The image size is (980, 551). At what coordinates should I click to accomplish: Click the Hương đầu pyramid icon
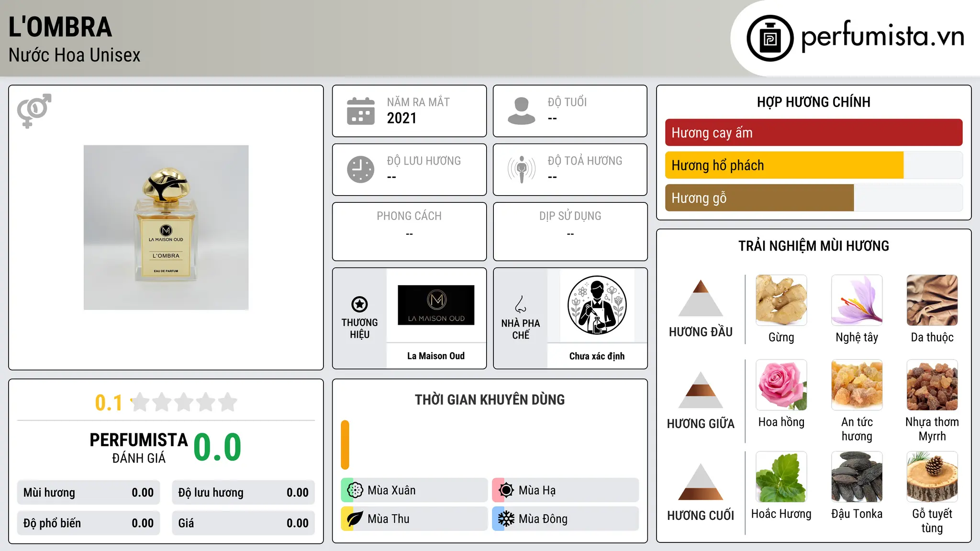pyautogui.click(x=701, y=298)
